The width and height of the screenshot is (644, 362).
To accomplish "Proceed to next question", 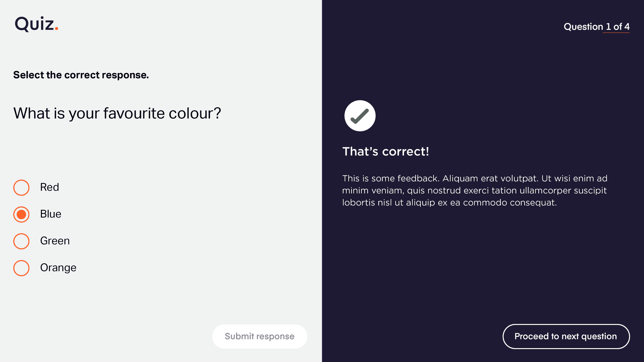I will (566, 336).
